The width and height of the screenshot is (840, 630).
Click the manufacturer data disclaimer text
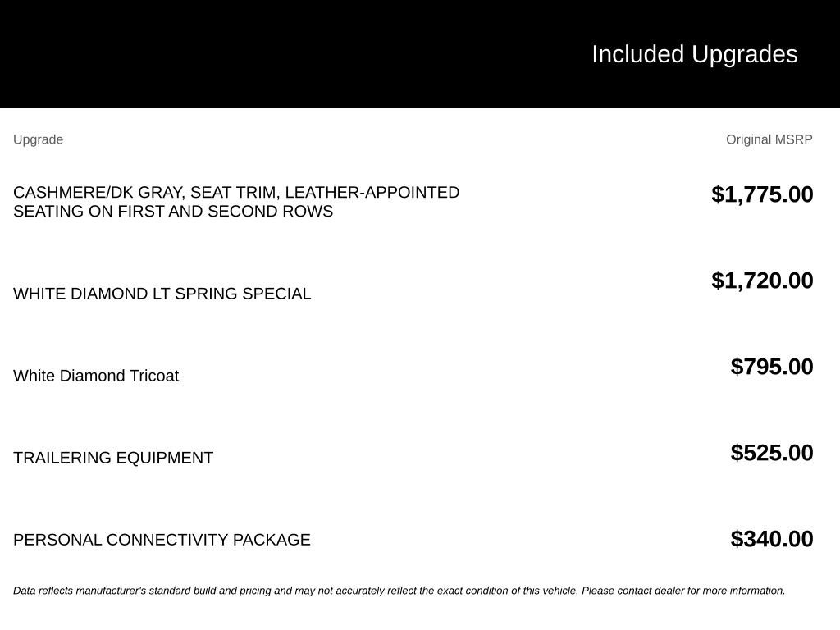tap(399, 591)
